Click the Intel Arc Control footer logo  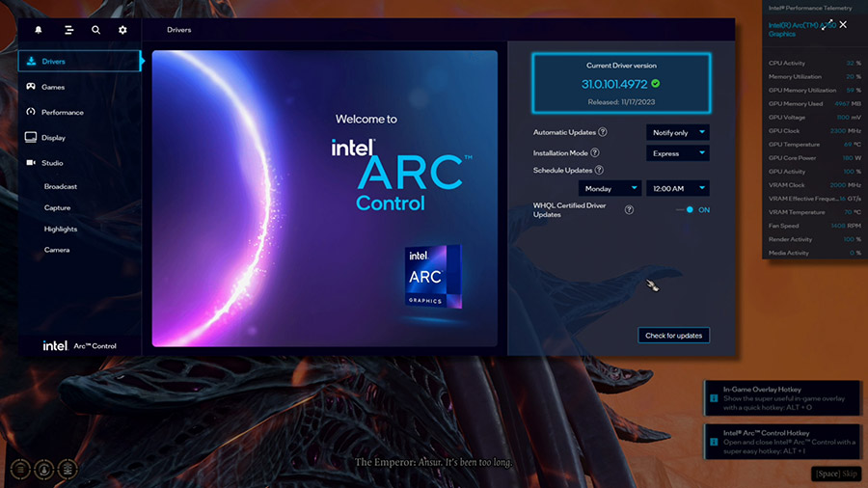tap(80, 346)
